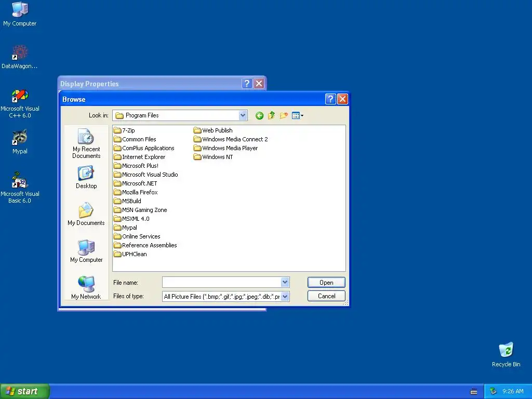The width and height of the screenshot is (532, 399).
Task: Expand the Look in dropdown
Action: point(243,115)
